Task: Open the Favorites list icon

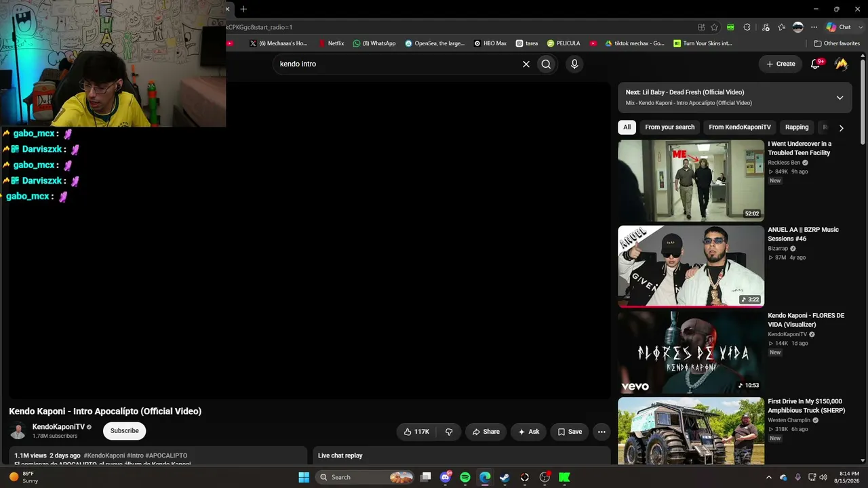Action: (x=782, y=27)
